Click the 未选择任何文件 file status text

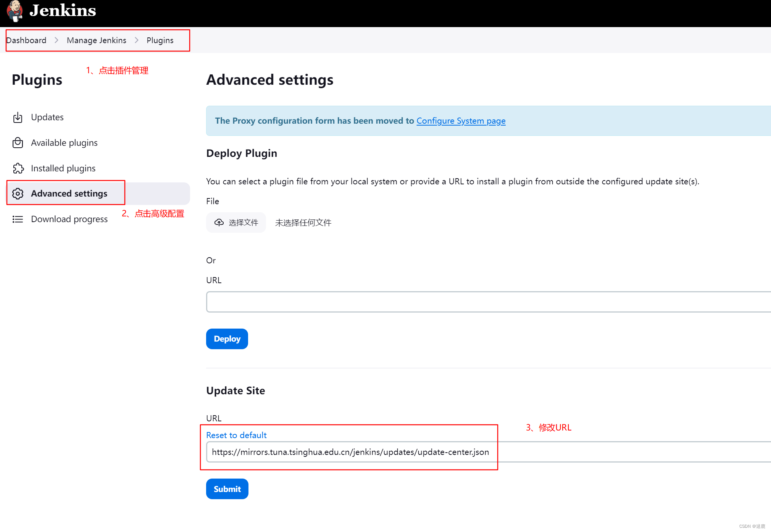pos(303,222)
